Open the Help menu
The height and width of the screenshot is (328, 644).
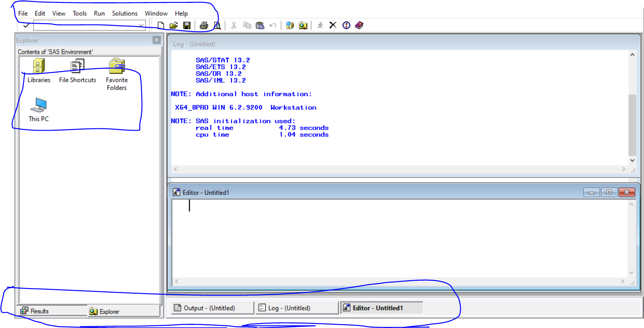pos(181,13)
